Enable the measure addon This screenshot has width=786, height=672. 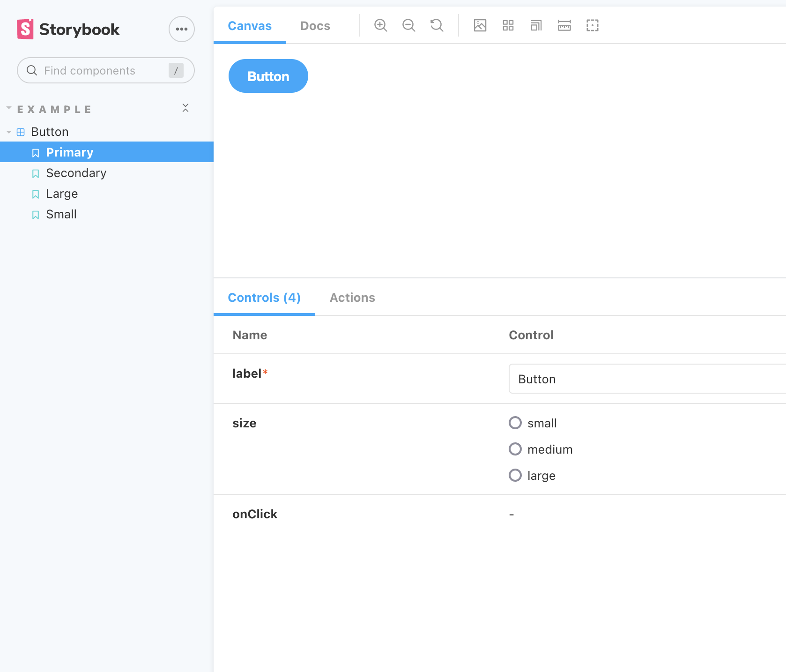tap(564, 25)
